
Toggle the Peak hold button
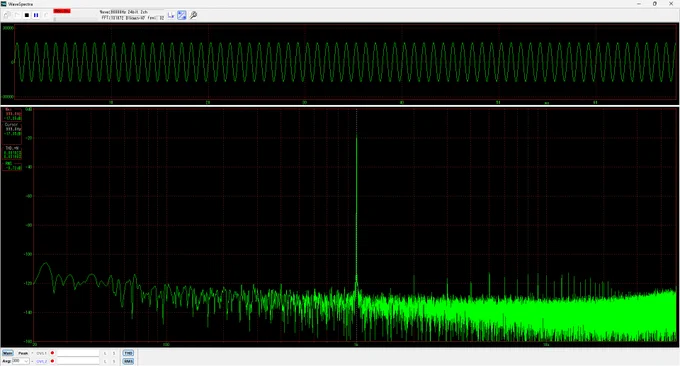click(x=23, y=353)
